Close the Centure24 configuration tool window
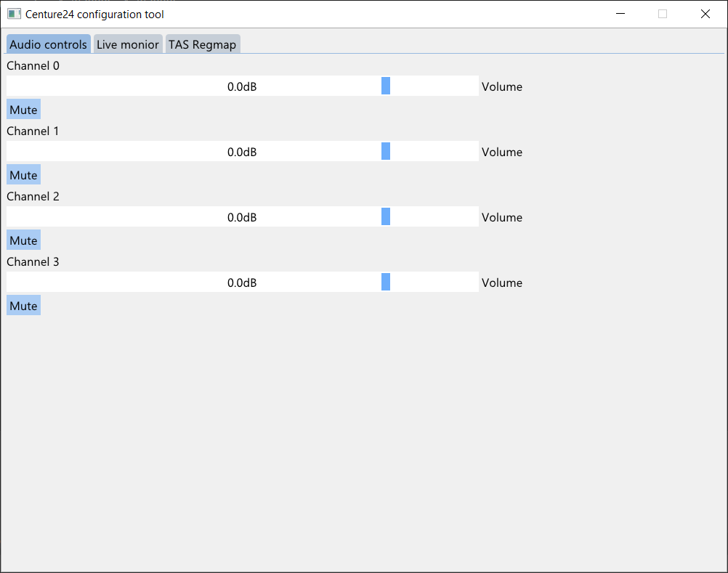 705,14
